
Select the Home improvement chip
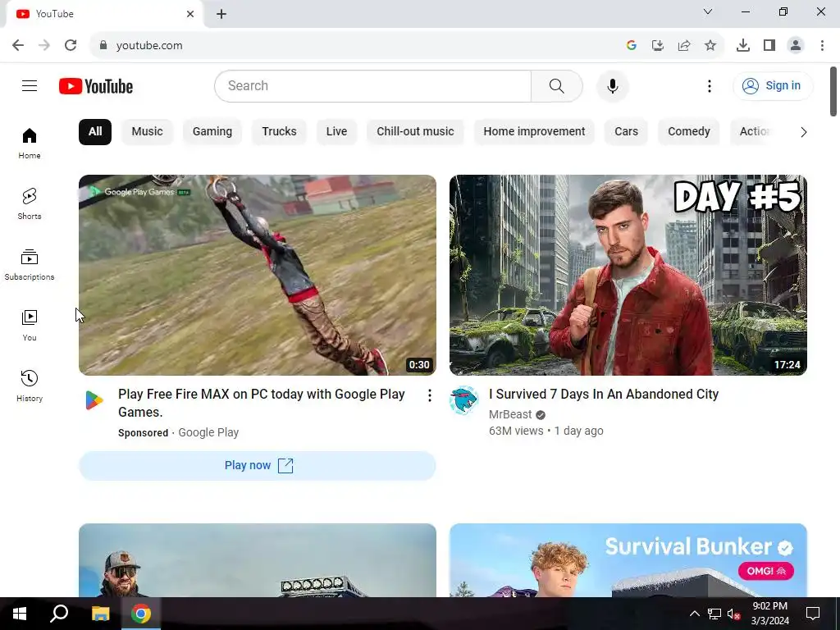point(534,132)
